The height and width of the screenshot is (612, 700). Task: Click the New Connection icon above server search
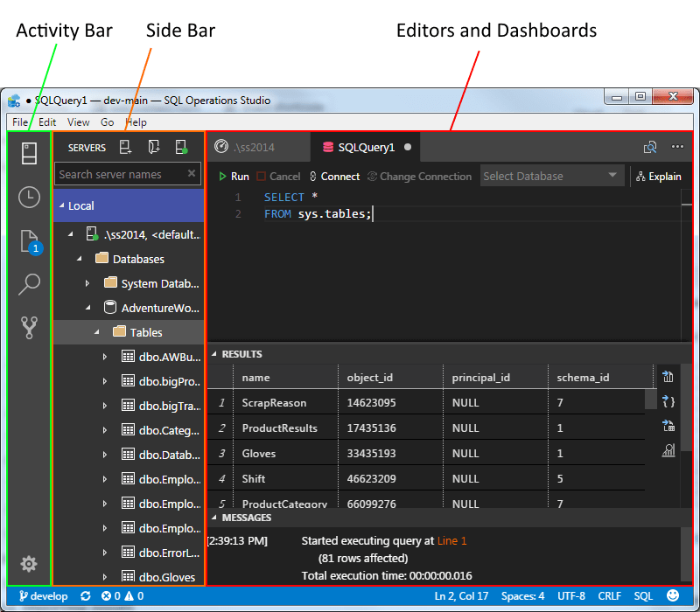125,147
